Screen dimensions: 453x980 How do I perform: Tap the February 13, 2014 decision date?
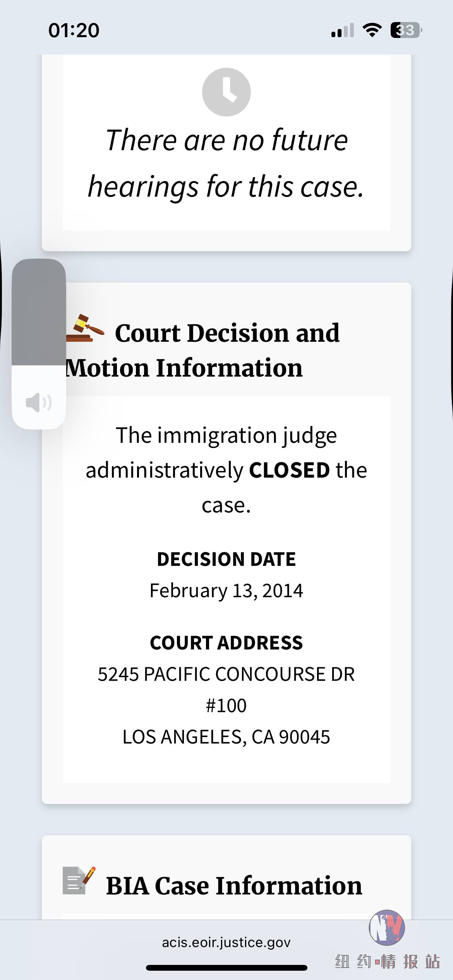226,591
